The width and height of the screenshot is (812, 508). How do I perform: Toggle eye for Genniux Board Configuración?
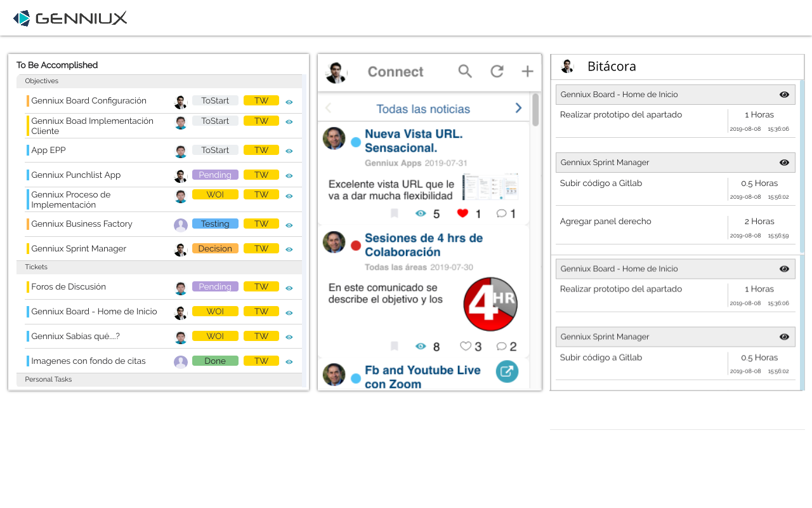tap(289, 102)
